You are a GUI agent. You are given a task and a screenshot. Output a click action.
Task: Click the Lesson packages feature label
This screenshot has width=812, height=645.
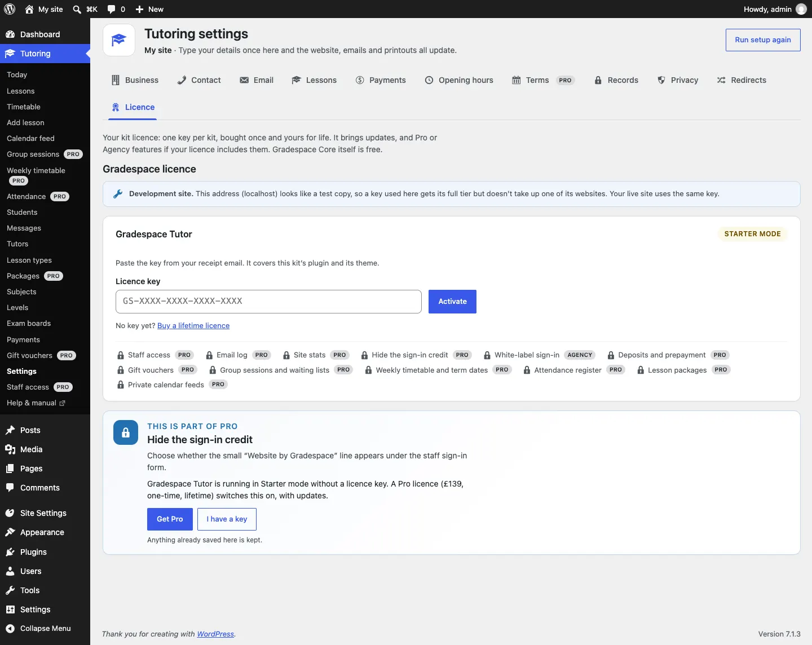tap(677, 370)
